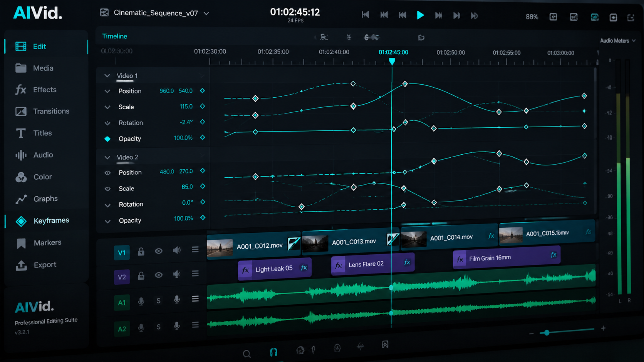644x362 pixels.
Task: Click the flag marker icon in Timeline toolbar
Action: (x=421, y=38)
